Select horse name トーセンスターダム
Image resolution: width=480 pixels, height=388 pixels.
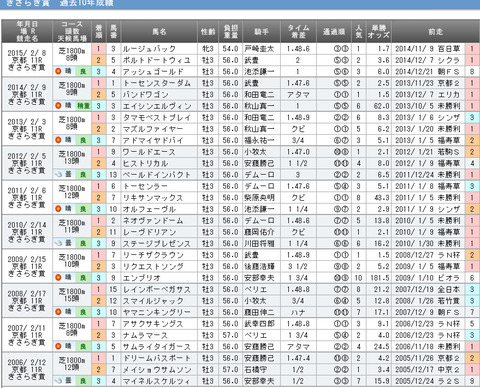(x=156, y=83)
